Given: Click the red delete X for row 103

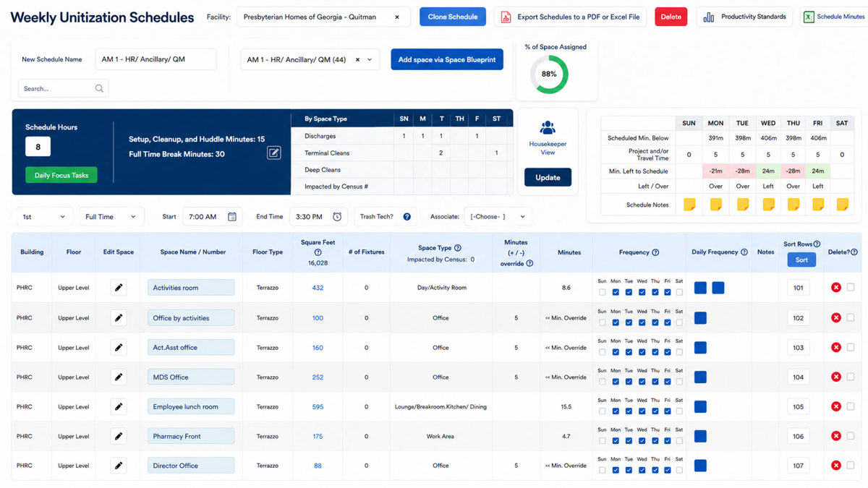Looking at the screenshot, I should (x=836, y=347).
